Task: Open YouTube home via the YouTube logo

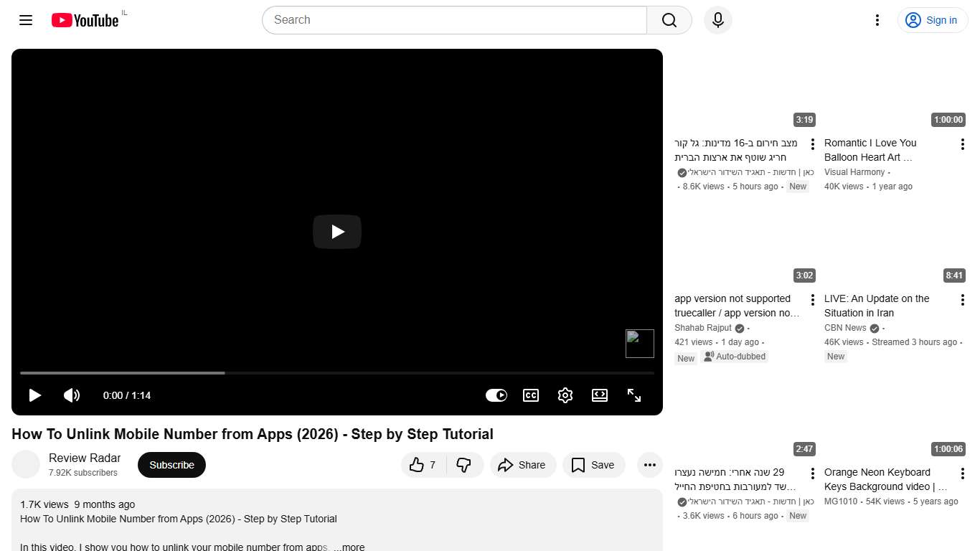Action: click(84, 20)
